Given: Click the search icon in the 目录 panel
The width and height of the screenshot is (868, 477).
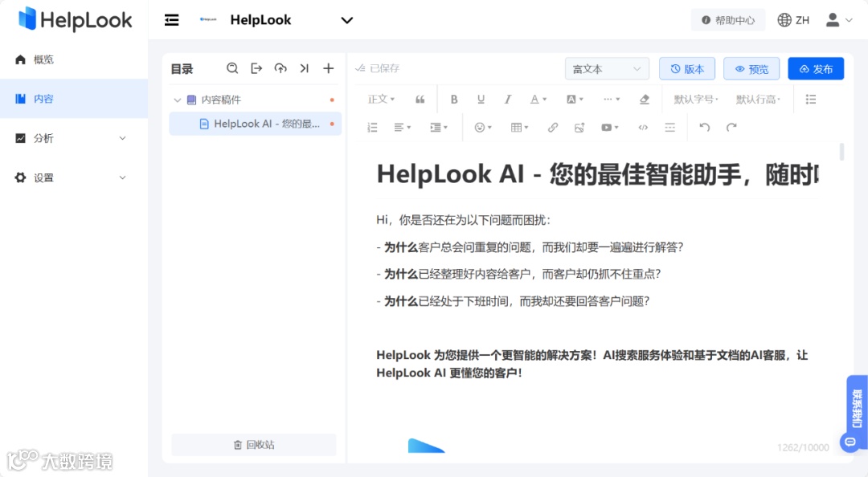Looking at the screenshot, I should (232, 68).
